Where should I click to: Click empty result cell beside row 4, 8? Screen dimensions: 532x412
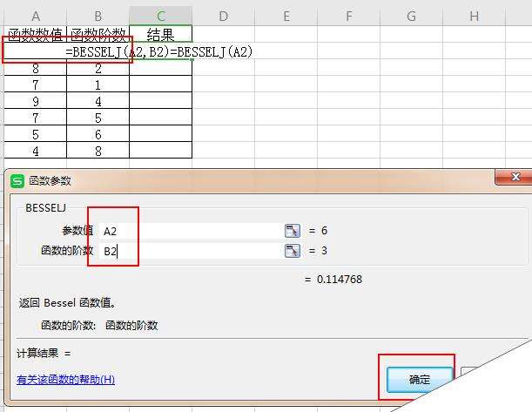coord(161,151)
